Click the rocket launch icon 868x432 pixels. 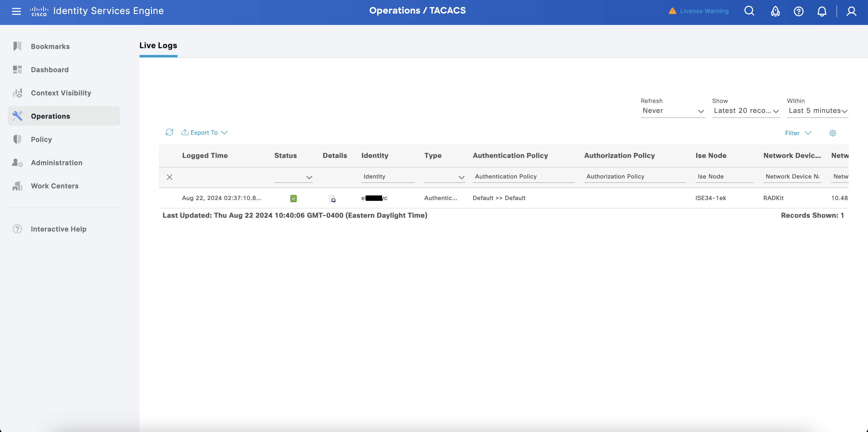point(775,11)
